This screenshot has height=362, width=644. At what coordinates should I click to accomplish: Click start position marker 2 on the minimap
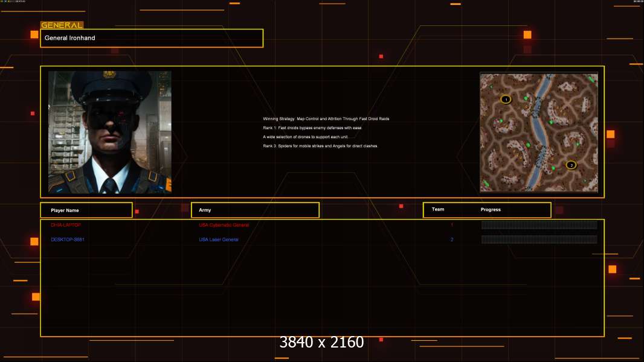click(x=571, y=165)
